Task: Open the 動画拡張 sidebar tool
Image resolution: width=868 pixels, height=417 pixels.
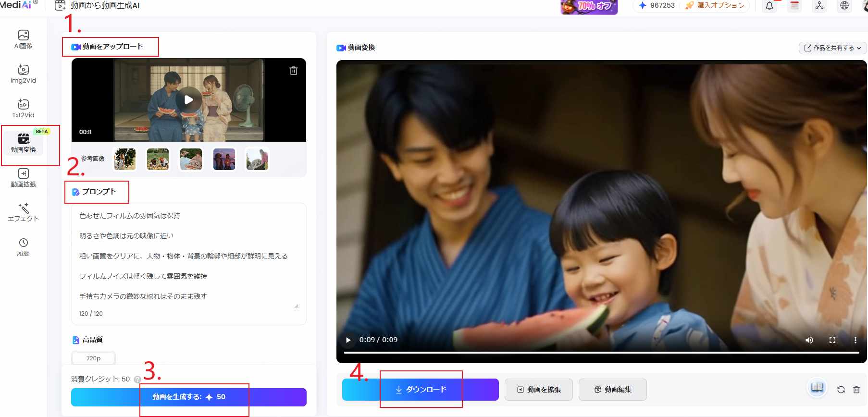Action: [x=23, y=178]
